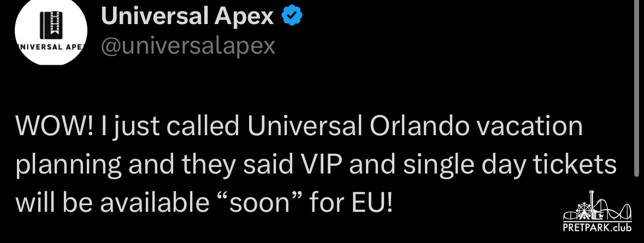Open the Universal Apex display name

(187, 18)
